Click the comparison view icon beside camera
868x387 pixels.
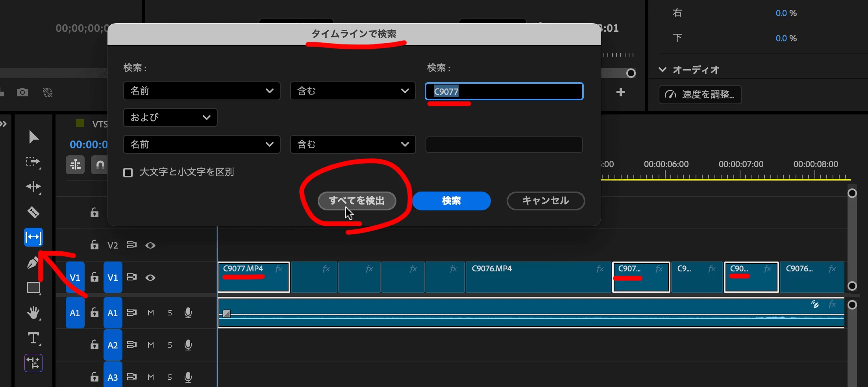pyautogui.click(x=48, y=92)
